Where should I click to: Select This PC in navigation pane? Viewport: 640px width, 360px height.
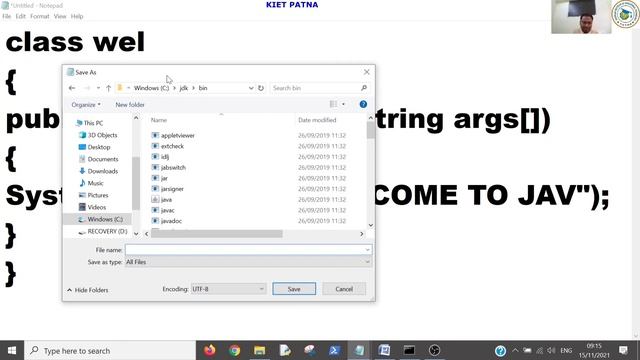[x=93, y=123]
